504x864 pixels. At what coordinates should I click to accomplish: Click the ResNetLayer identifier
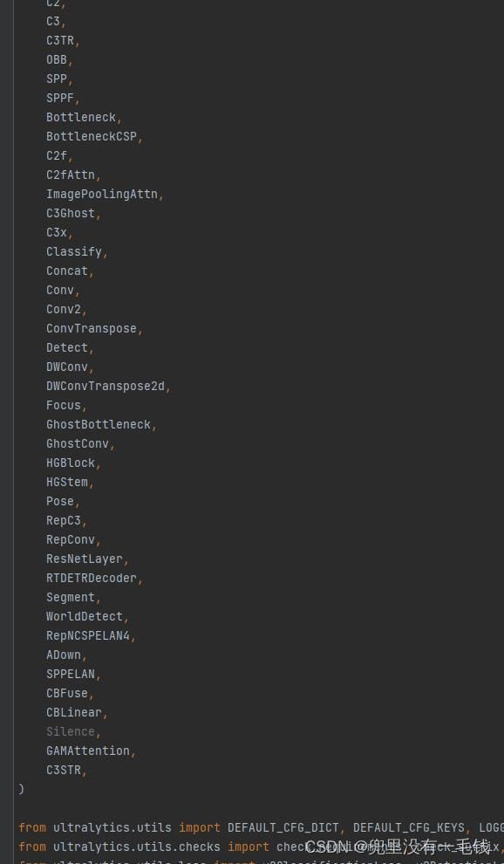coord(85,559)
